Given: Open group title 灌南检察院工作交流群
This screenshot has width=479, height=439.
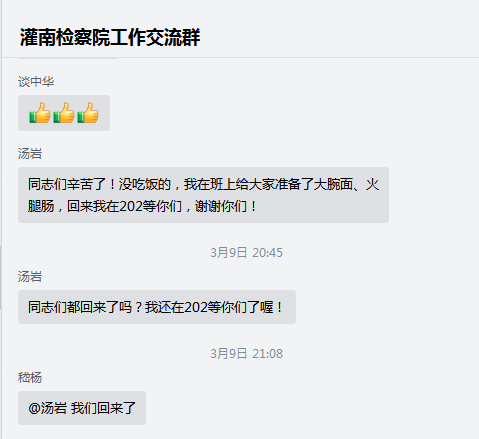Looking at the screenshot, I should [x=110, y=37].
